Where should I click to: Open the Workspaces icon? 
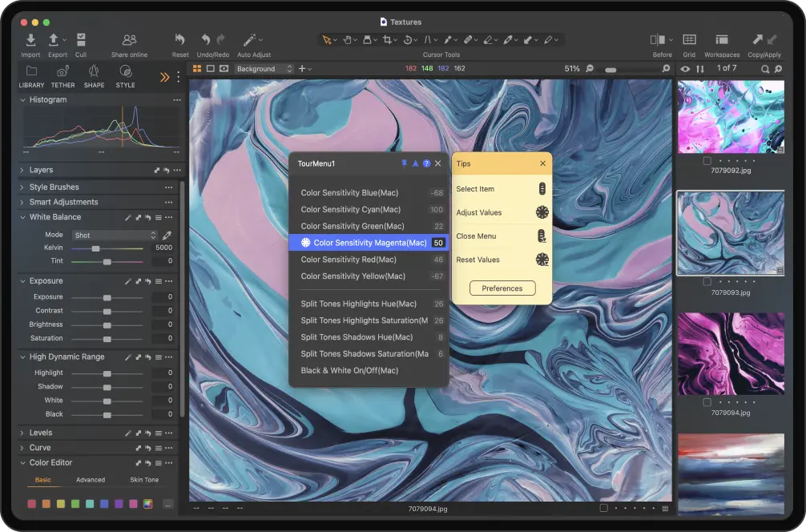point(722,39)
